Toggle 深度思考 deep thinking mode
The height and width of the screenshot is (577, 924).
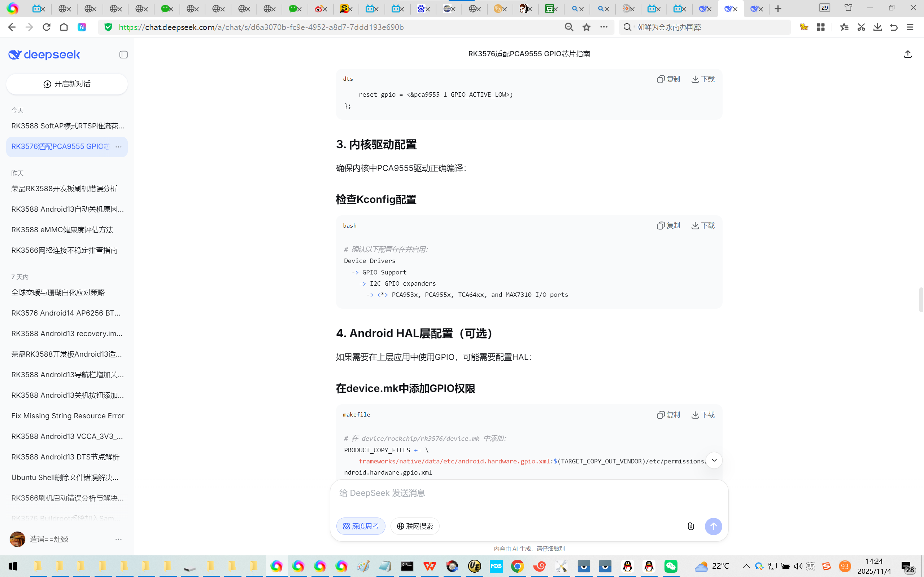pyautogui.click(x=361, y=526)
